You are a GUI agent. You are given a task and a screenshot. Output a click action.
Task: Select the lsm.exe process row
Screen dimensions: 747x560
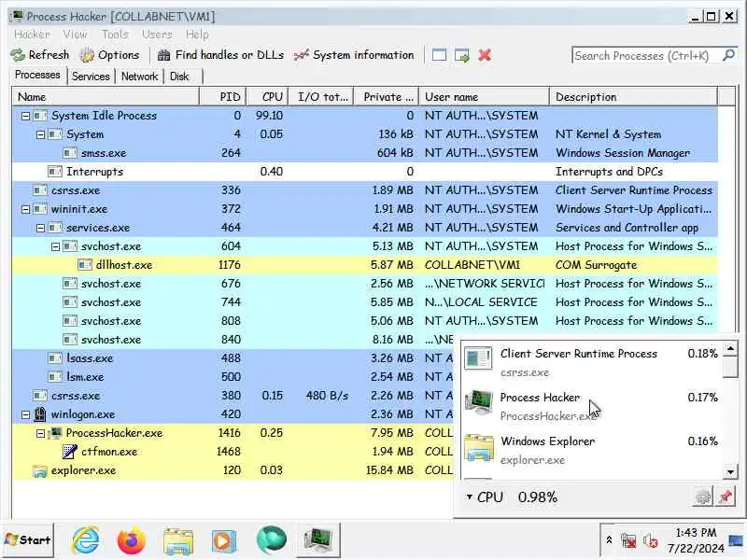[x=232, y=377]
